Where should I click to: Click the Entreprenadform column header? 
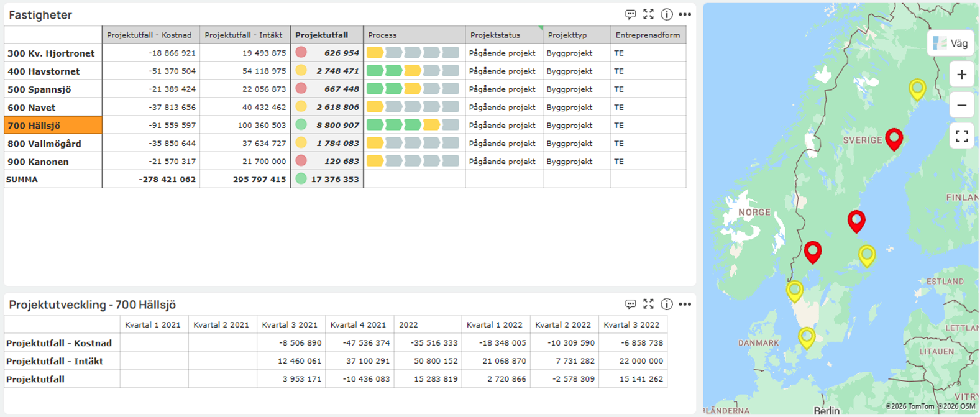coord(648,35)
